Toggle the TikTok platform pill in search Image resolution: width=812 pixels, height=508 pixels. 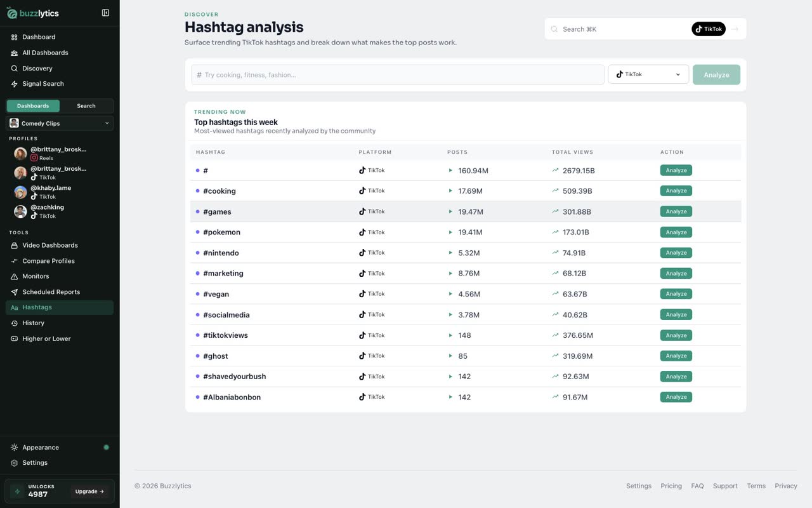(x=708, y=29)
